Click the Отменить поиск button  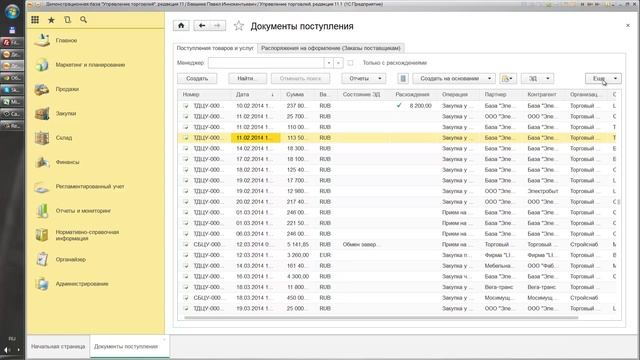[300, 78]
